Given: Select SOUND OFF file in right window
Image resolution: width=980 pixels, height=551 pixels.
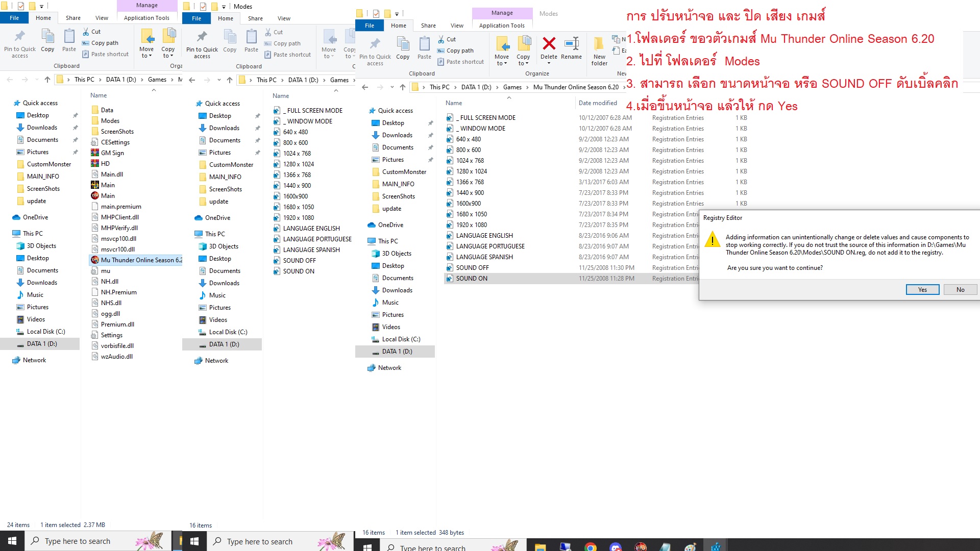Looking at the screenshot, I should click(x=472, y=268).
